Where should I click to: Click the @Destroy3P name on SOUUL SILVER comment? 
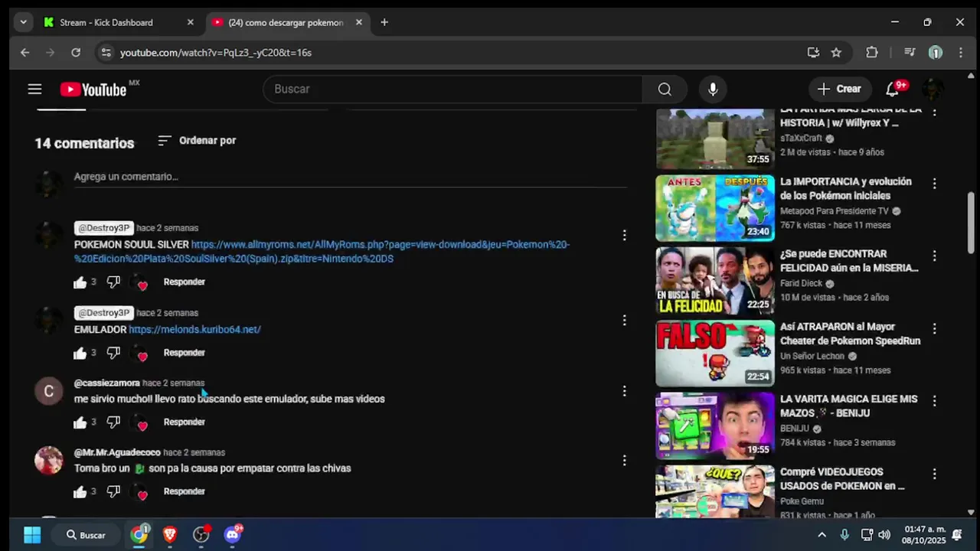pos(104,228)
